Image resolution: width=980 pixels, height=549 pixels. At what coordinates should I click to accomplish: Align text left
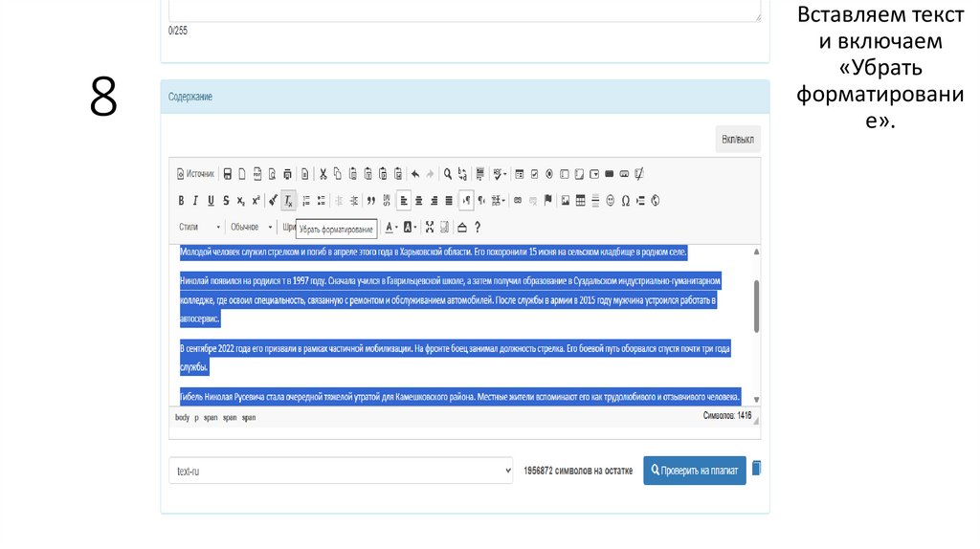[404, 201]
